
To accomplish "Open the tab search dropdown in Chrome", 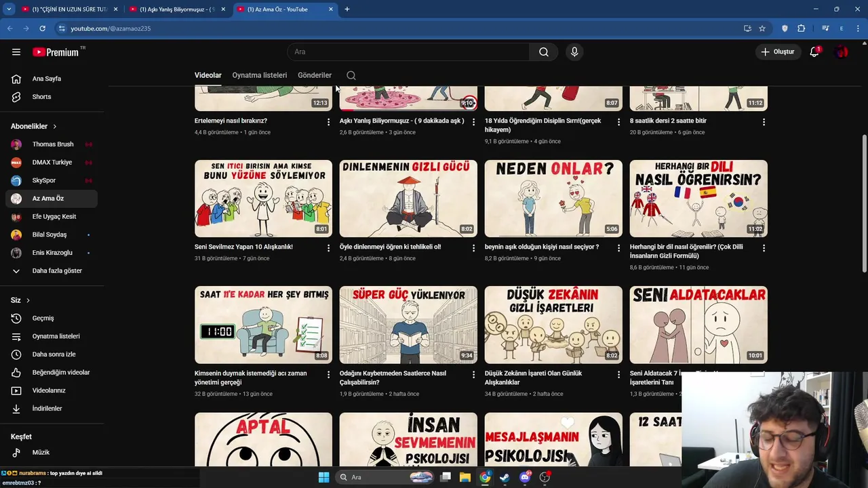I will pos(9,9).
